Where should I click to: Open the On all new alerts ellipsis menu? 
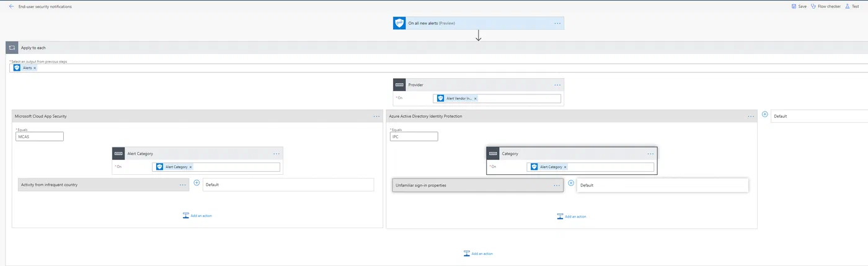click(557, 23)
